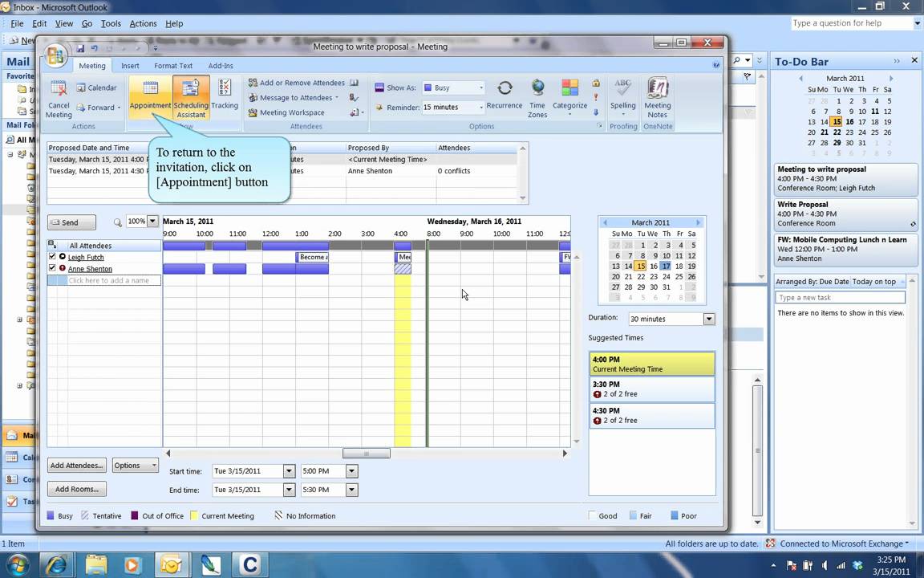The image size is (924, 578).
Task: Toggle the Anne Shenton attendee checkbox
Action: click(52, 268)
